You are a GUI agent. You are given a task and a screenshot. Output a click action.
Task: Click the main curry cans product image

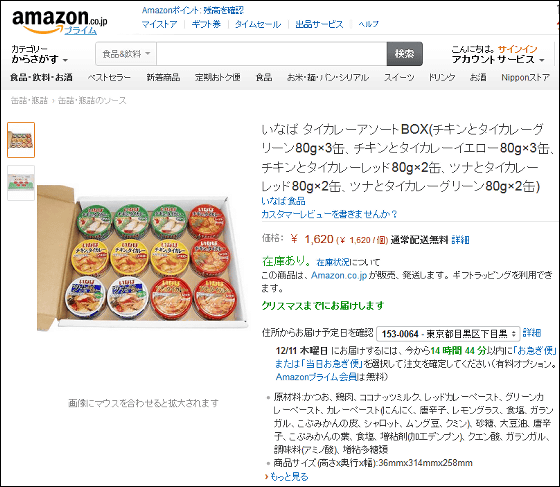point(142,258)
